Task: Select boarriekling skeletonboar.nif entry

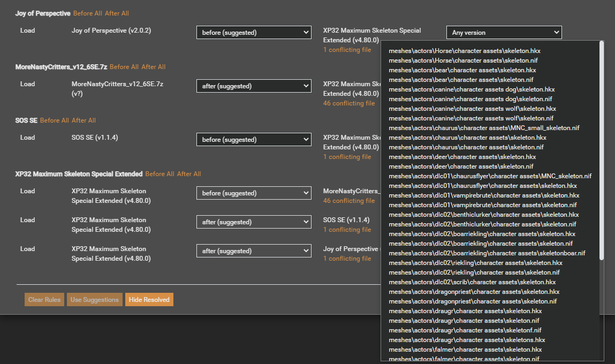Action: coord(487,253)
